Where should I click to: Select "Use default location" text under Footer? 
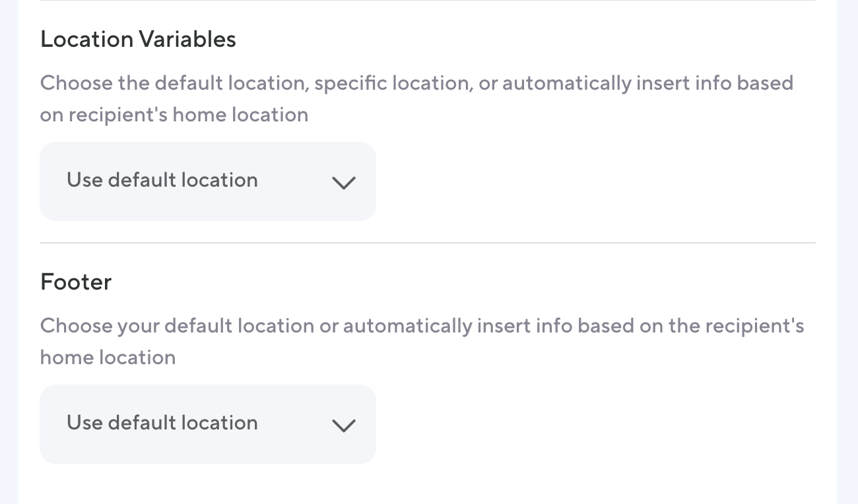point(162,423)
